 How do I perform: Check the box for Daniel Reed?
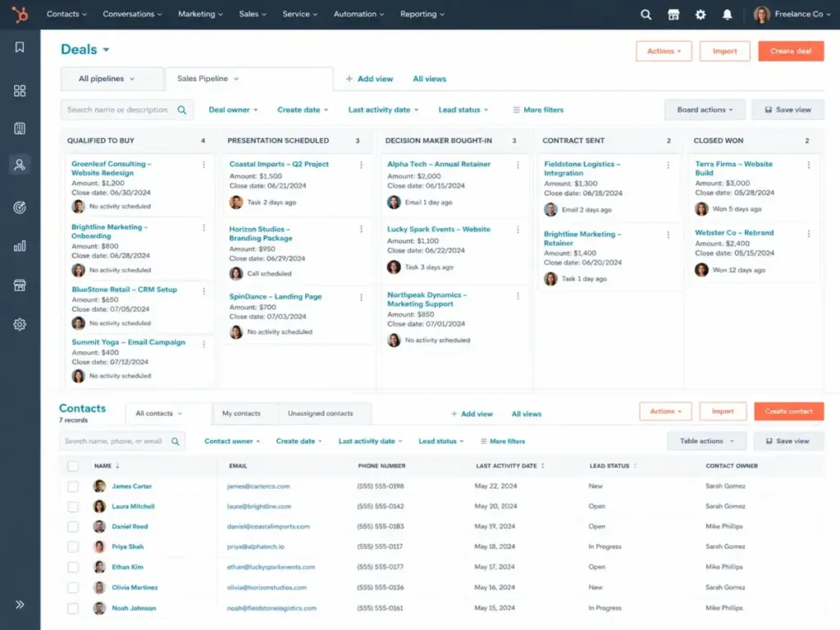(73, 527)
